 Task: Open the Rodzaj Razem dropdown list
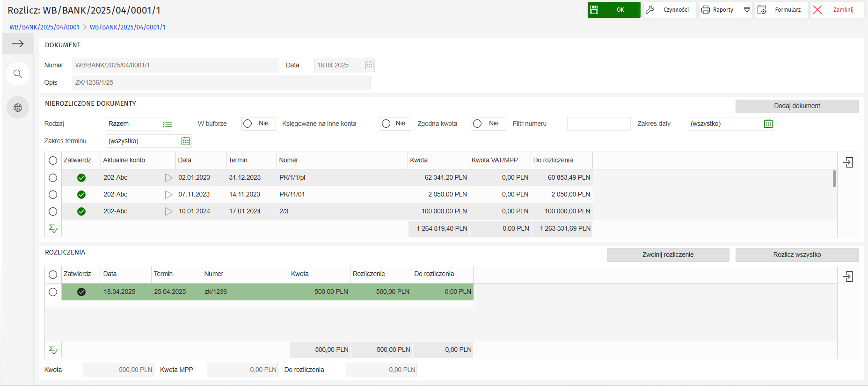point(167,124)
